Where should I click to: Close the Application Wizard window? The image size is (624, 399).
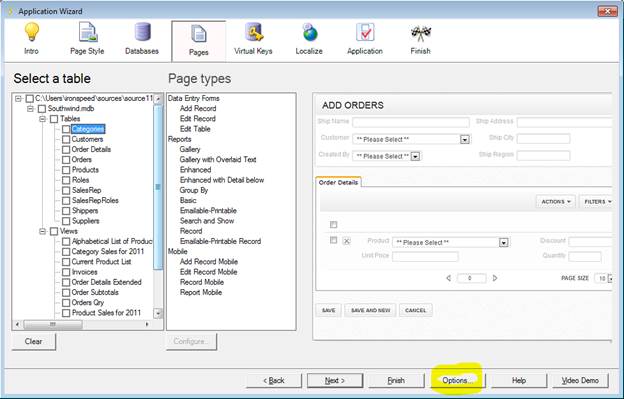tap(607, 11)
